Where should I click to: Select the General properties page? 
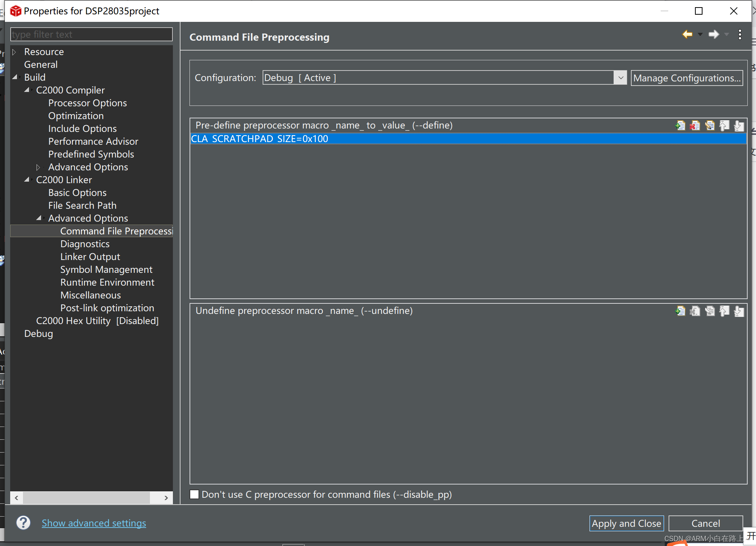(x=41, y=64)
